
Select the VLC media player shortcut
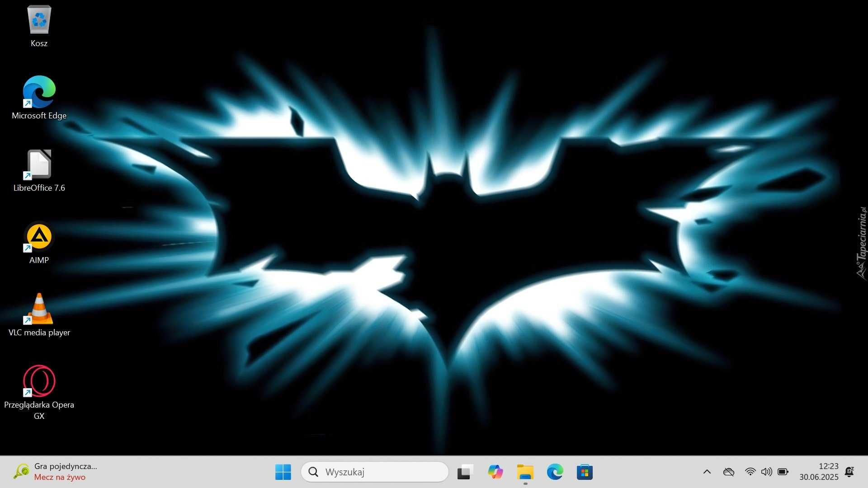(39, 315)
